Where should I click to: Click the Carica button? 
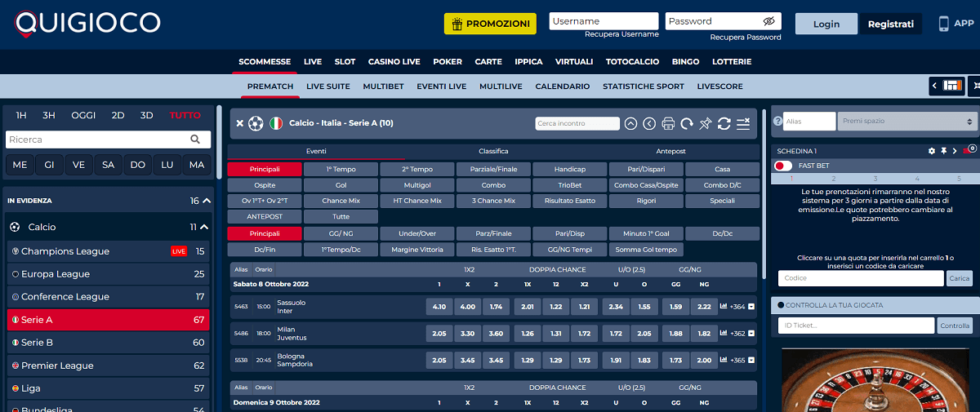[x=960, y=278]
